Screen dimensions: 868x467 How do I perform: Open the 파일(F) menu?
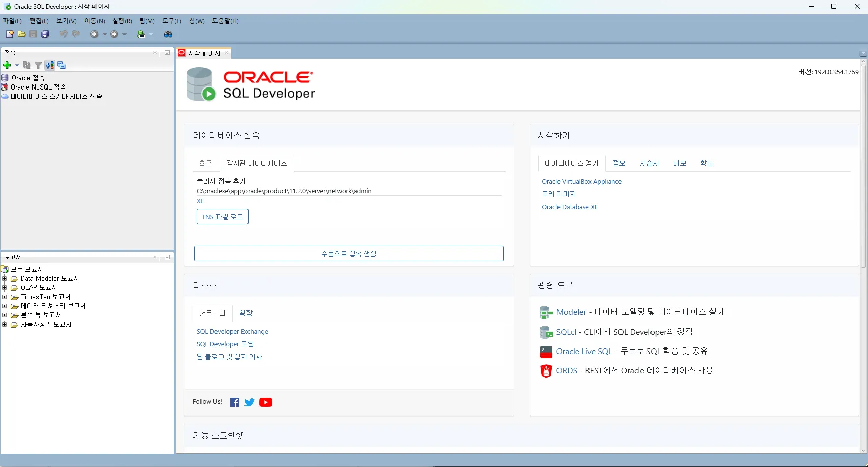click(x=12, y=21)
